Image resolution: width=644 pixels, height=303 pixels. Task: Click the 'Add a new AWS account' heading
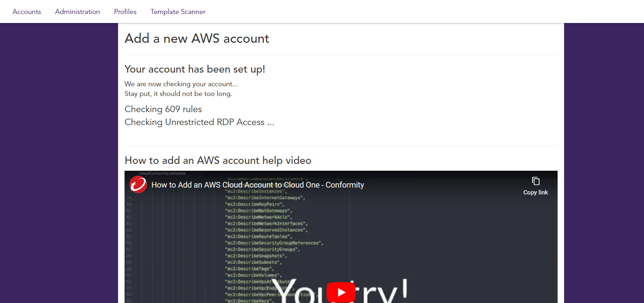(197, 38)
